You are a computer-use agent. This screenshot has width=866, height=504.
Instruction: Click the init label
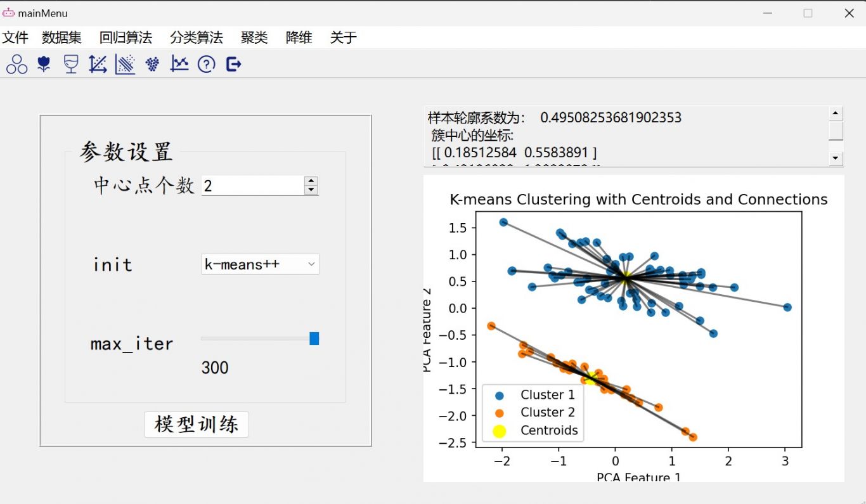(x=113, y=264)
